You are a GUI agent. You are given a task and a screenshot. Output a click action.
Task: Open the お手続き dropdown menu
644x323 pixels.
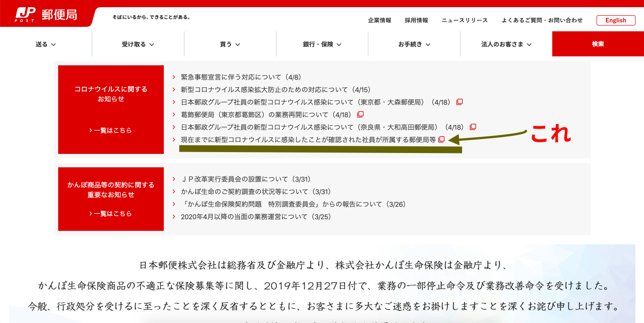tap(414, 44)
